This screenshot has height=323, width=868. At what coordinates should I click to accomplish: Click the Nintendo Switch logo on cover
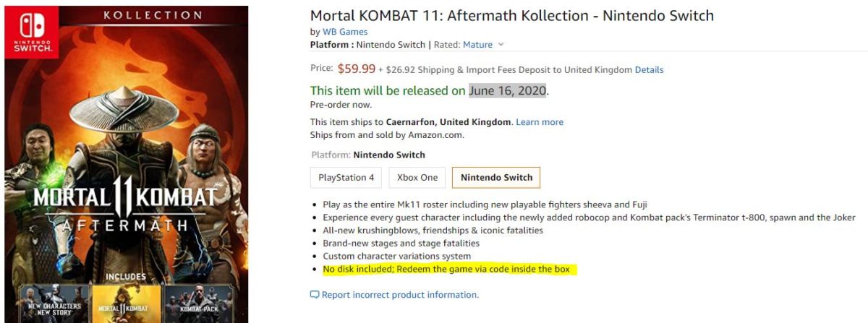(x=33, y=33)
